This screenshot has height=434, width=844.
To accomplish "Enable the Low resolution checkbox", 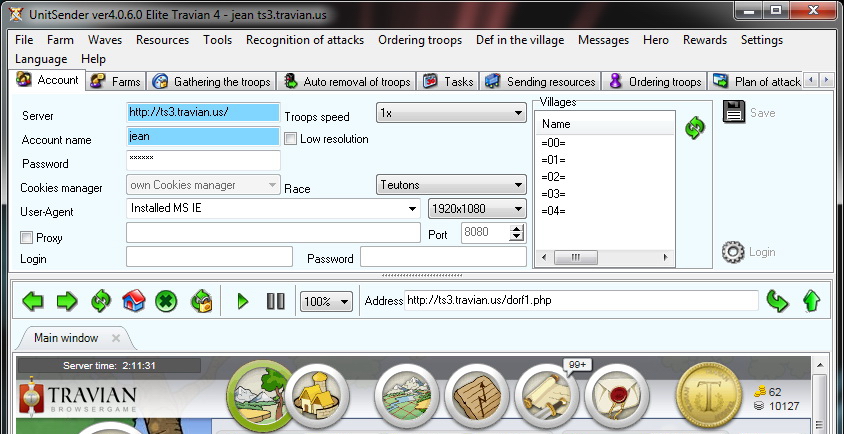I will pos(291,139).
